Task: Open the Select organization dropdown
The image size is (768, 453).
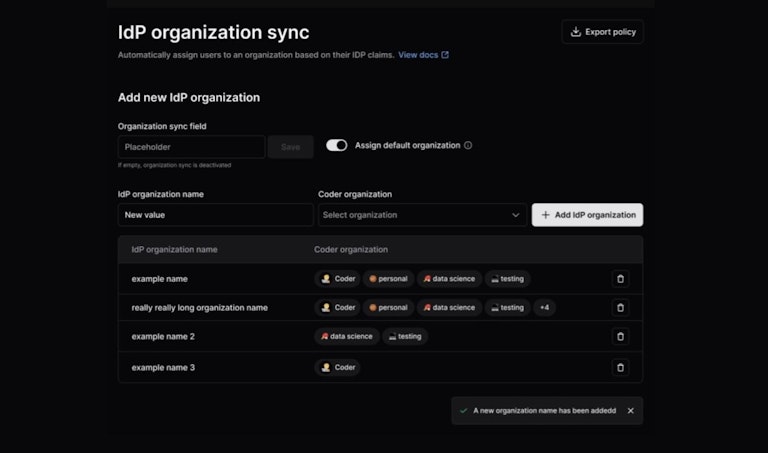Action: pyautogui.click(x=420, y=215)
